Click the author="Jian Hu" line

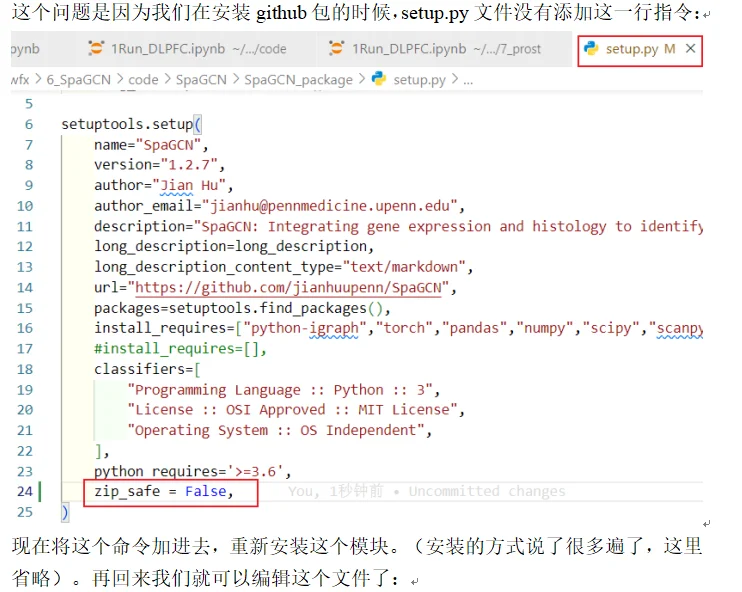(163, 186)
